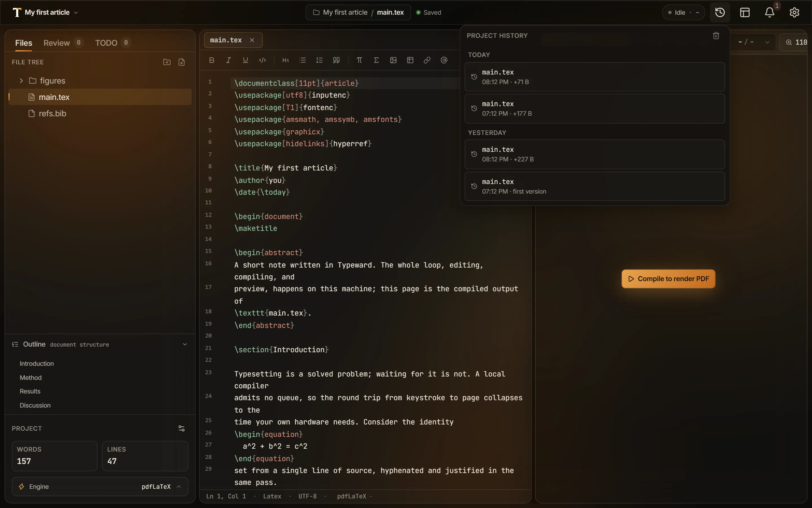Click the Saved status indicator
The width and height of the screenshot is (812, 508).
tap(429, 12)
